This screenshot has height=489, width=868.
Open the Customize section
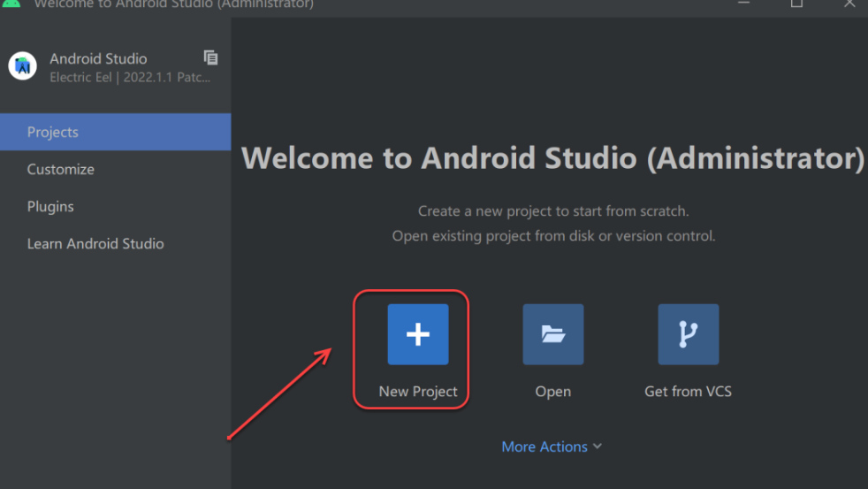[115, 169]
